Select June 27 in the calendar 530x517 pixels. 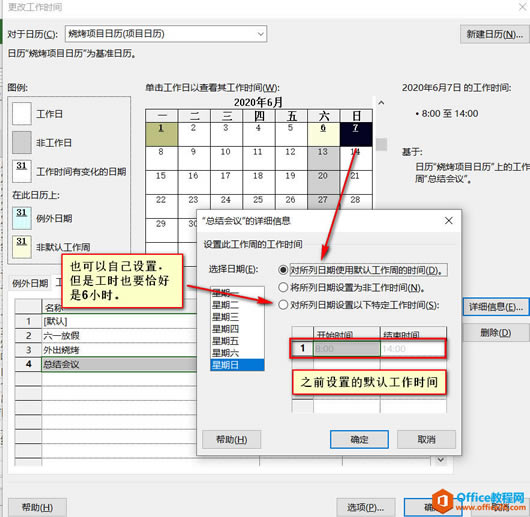[323, 202]
